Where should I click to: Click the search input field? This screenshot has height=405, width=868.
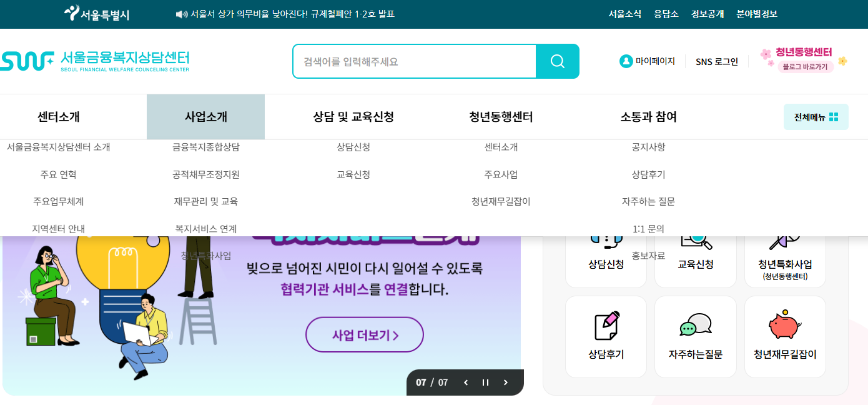(415, 61)
